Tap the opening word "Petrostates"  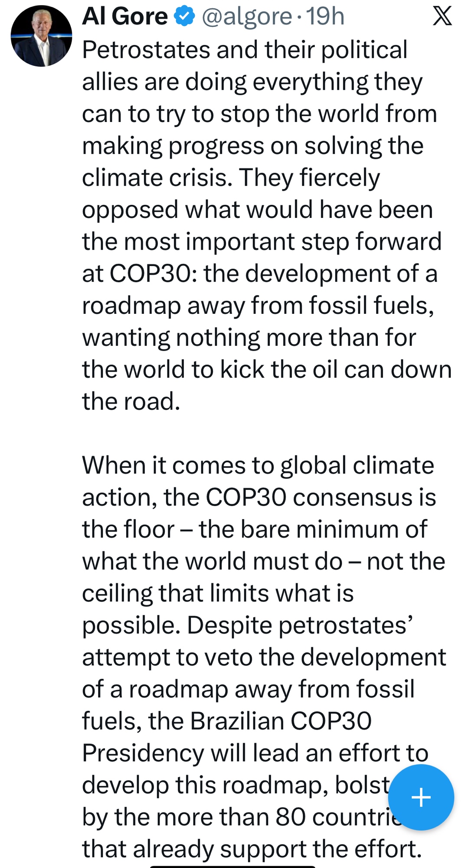(x=146, y=49)
